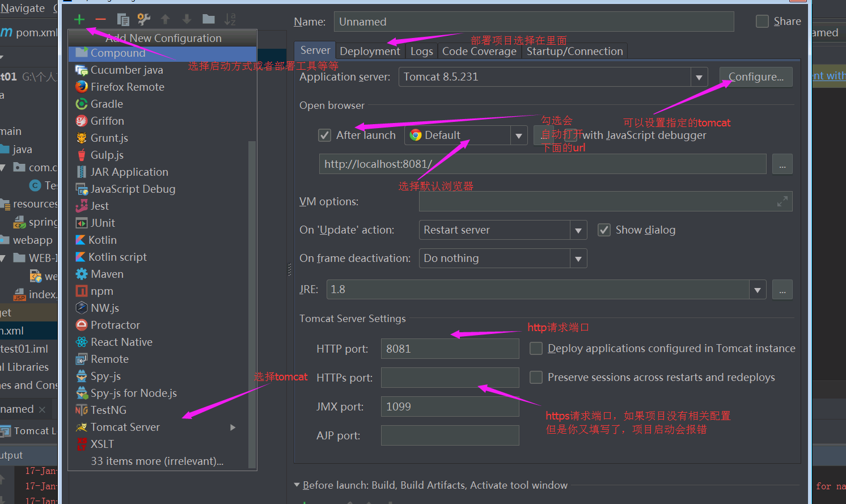Switch to the Deployment tab
Screen dimensions: 846x504
370,51
